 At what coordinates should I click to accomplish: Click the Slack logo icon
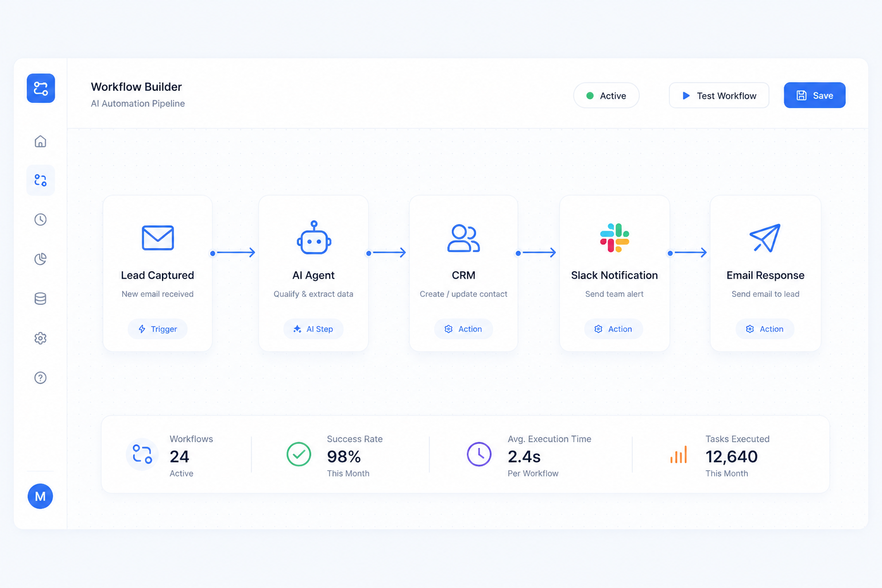614,238
